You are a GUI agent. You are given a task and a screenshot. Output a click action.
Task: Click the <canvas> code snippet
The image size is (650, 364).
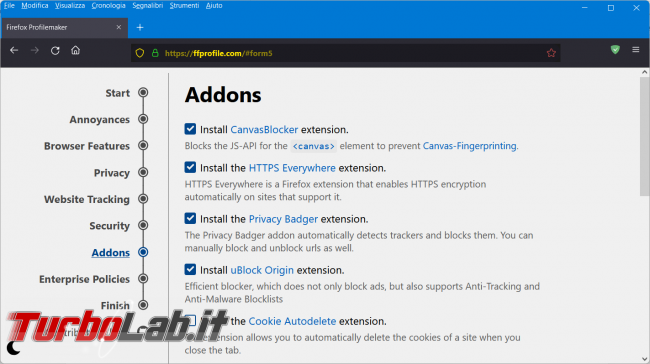[x=313, y=146]
